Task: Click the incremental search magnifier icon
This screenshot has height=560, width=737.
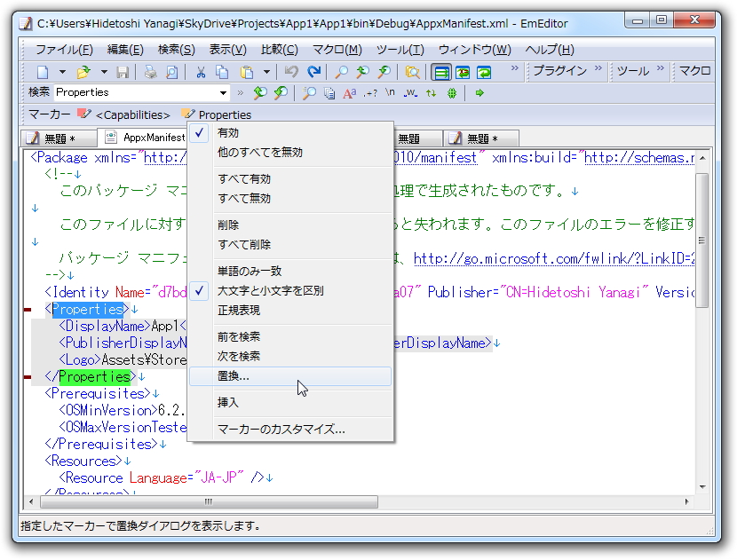Action: coord(309,93)
